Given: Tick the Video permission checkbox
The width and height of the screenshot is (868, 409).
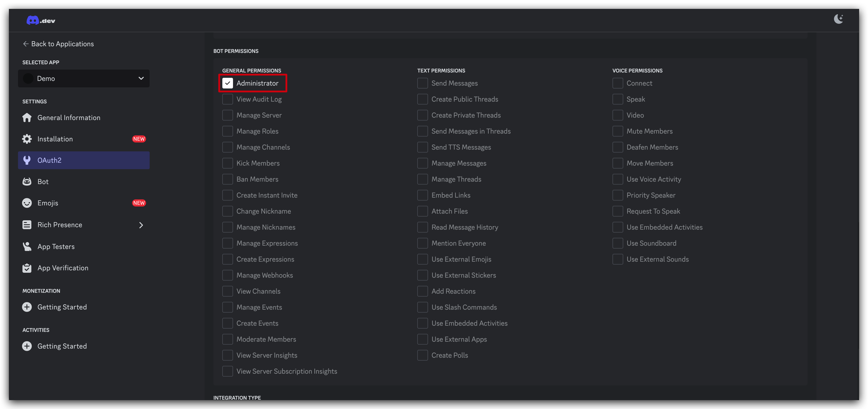Looking at the screenshot, I should 618,115.
